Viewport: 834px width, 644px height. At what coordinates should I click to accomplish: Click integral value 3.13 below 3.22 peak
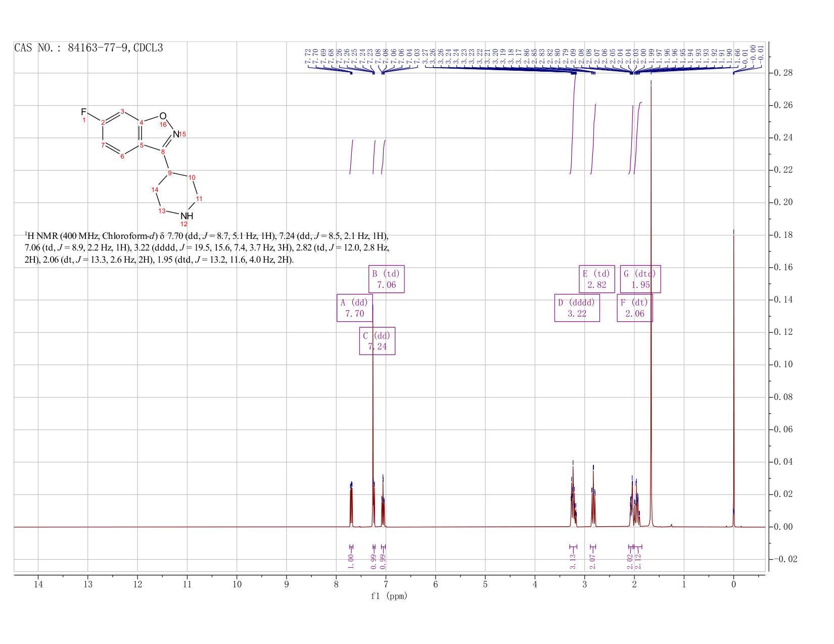573,562
